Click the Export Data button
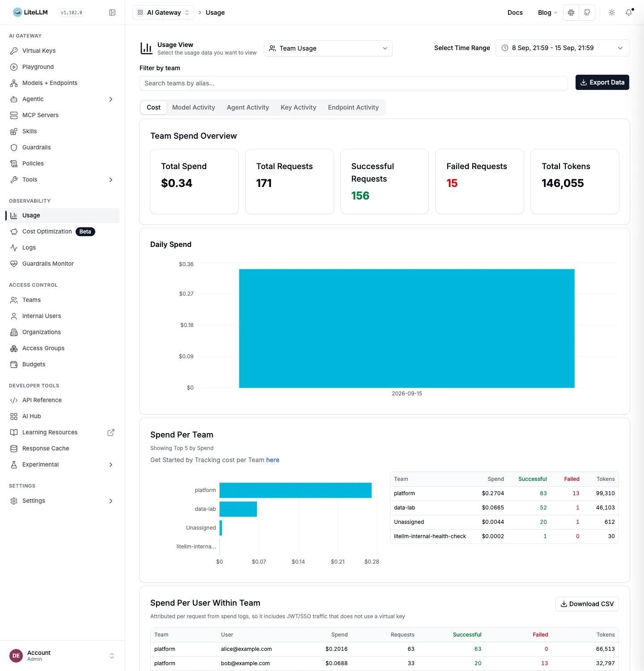Screen dimensions: 644x671 [x=602, y=82]
